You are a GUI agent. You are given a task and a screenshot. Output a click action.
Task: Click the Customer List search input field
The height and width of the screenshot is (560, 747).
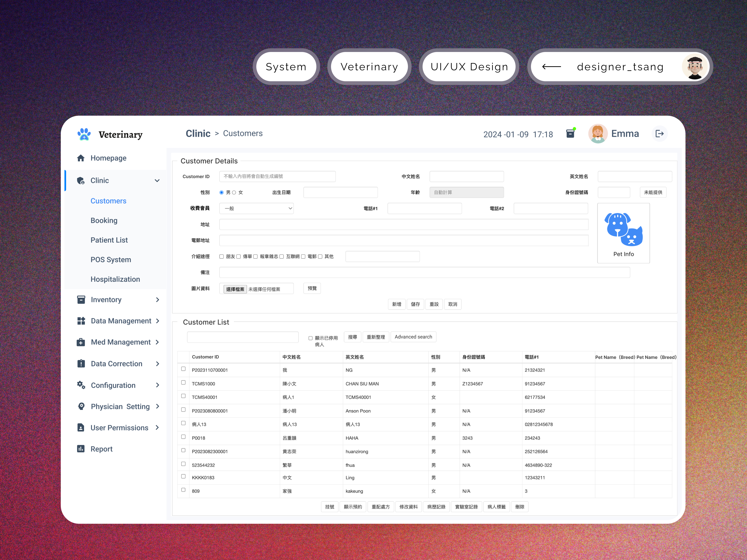(242, 337)
